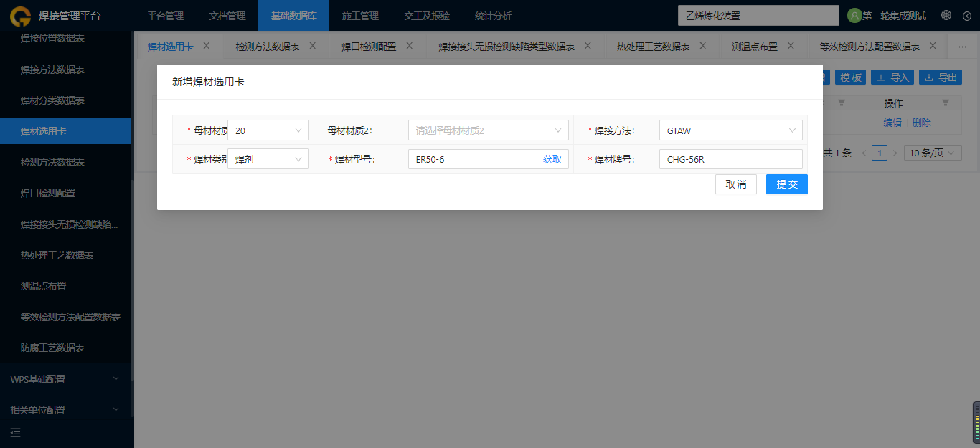Expand the WPS基础配置 sidebar group
Screen dimensions: 980x448
tap(65, 379)
